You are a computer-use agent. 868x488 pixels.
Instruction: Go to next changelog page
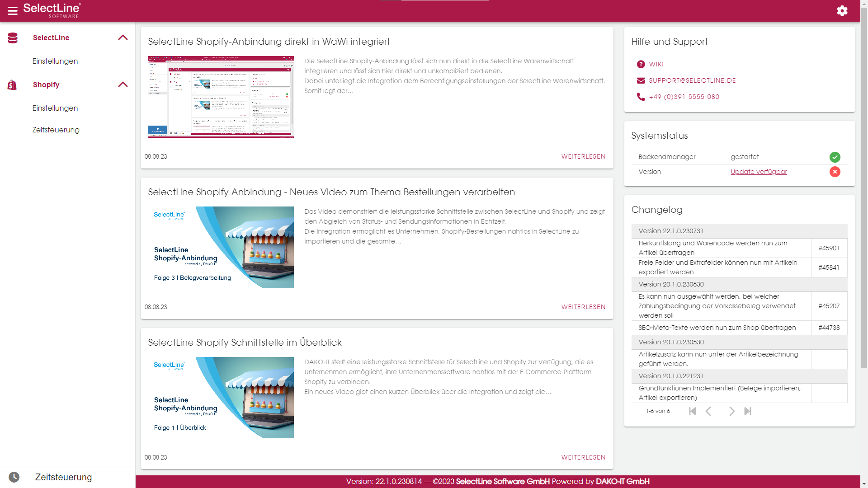tap(731, 411)
